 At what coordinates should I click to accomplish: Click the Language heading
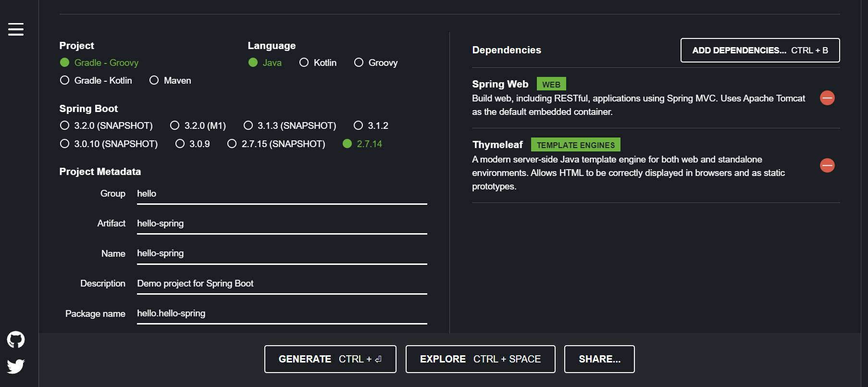pos(272,46)
